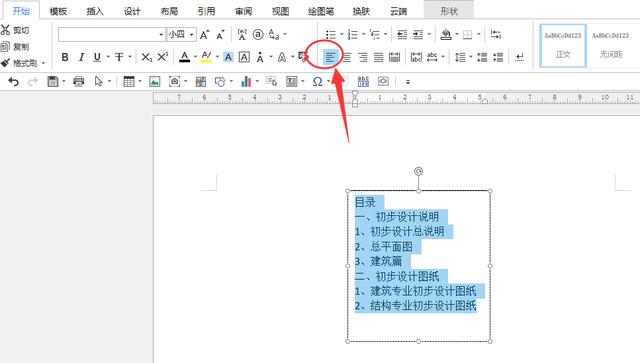This screenshot has width=640, height=363.
Task: Toggle Underline formatting
Action: 97,57
